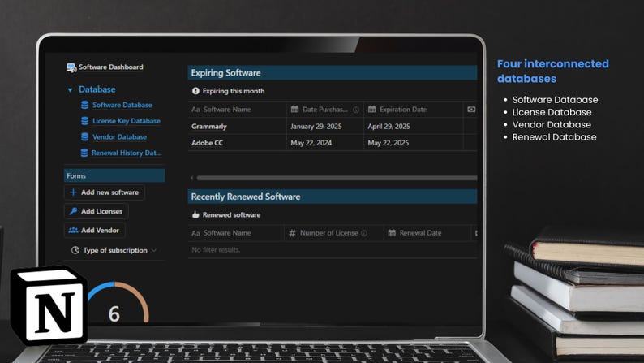Click the info icon on Date Purchased column
This screenshot has height=363, width=644.
356,110
